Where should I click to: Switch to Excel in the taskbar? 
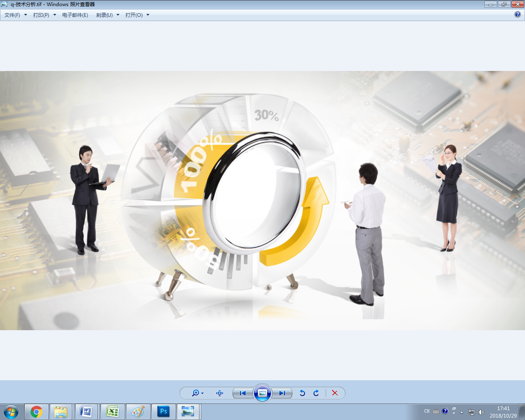[x=112, y=411]
